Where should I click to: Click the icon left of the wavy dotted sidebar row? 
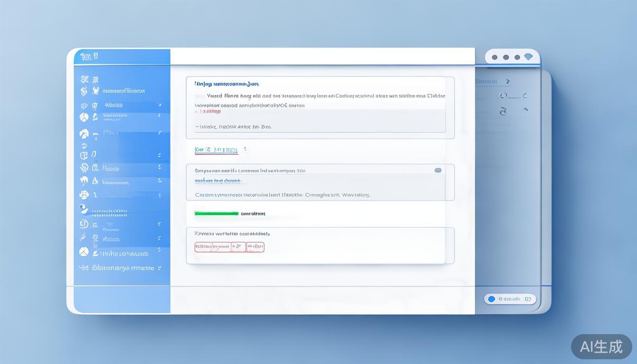pyautogui.click(x=84, y=209)
